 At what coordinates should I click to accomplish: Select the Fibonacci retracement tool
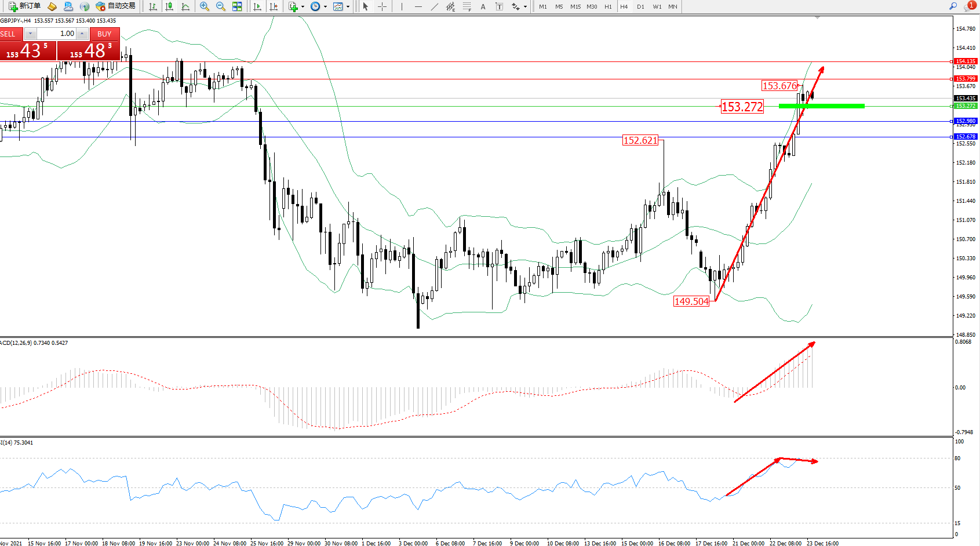(467, 6)
